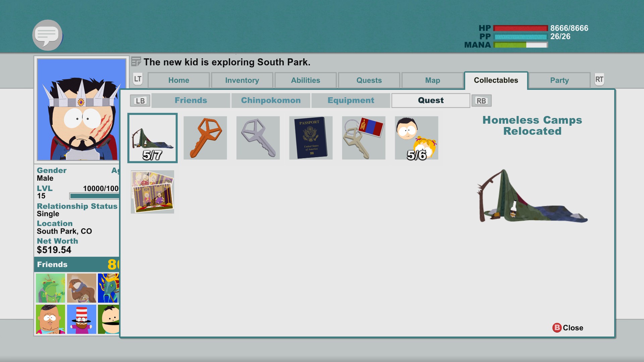Click the 'South Park, CO' location text

point(64,231)
